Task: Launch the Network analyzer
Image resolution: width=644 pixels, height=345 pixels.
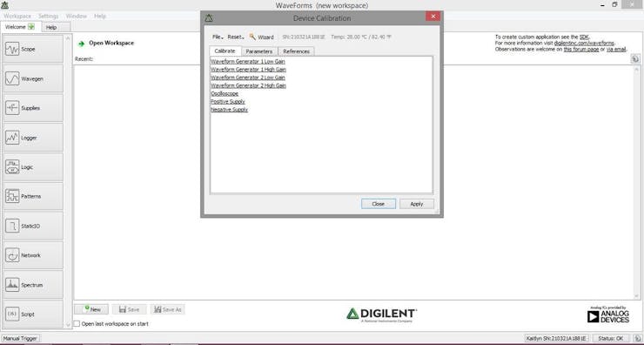Action: tap(33, 255)
